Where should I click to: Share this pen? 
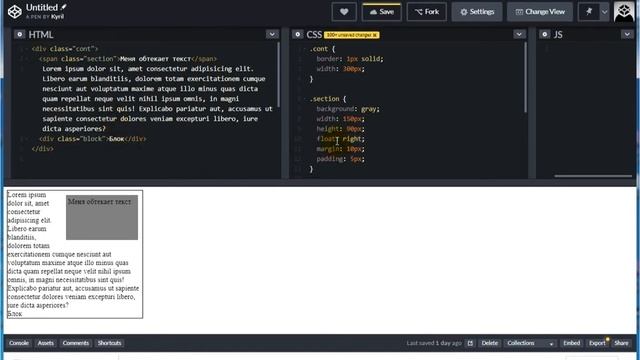pos(621,343)
